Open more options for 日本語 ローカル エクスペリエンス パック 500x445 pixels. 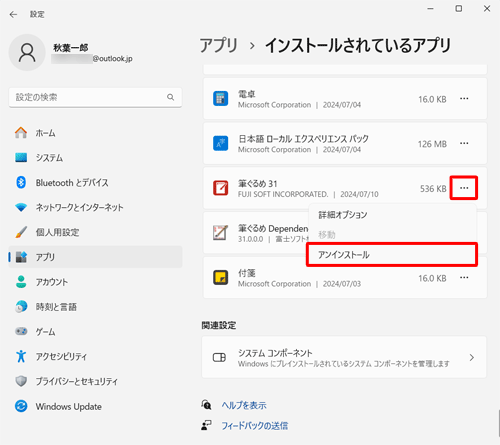464,143
